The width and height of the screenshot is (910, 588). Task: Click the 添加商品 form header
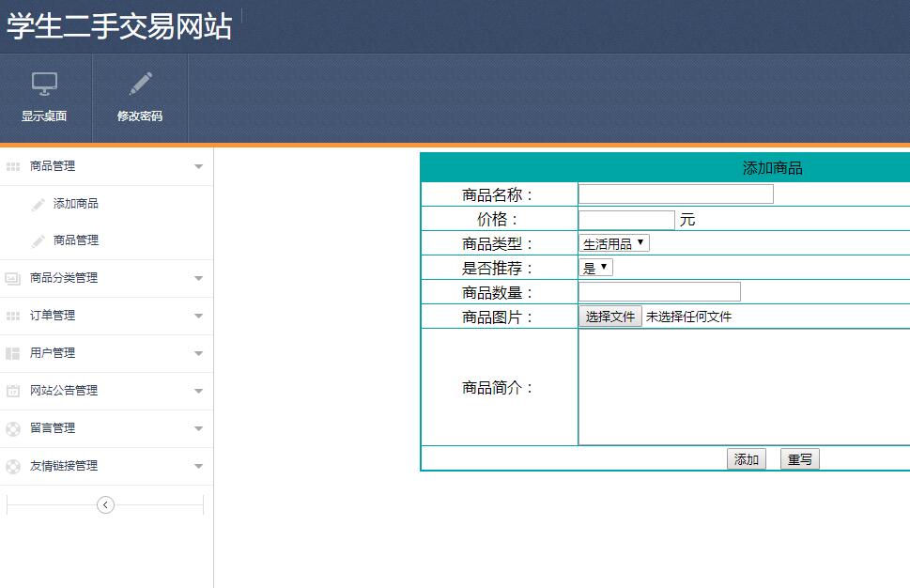[773, 168]
